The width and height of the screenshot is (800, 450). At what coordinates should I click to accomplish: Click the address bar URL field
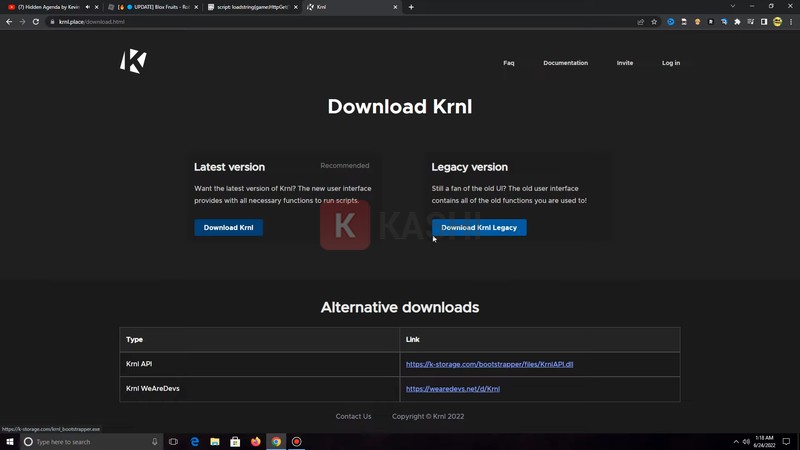[x=342, y=22]
